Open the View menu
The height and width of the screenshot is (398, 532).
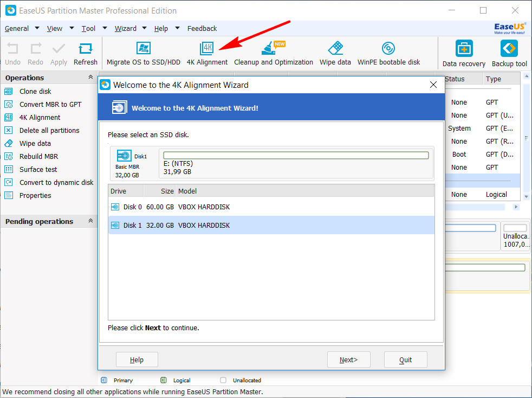tap(54, 29)
